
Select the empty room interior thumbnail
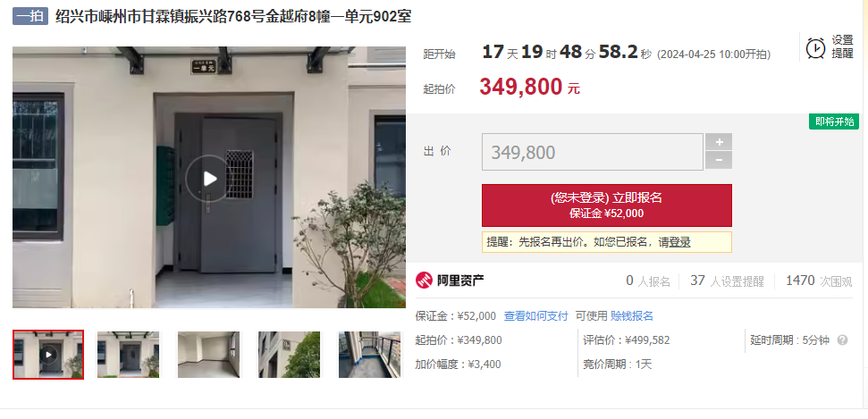[208, 355]
